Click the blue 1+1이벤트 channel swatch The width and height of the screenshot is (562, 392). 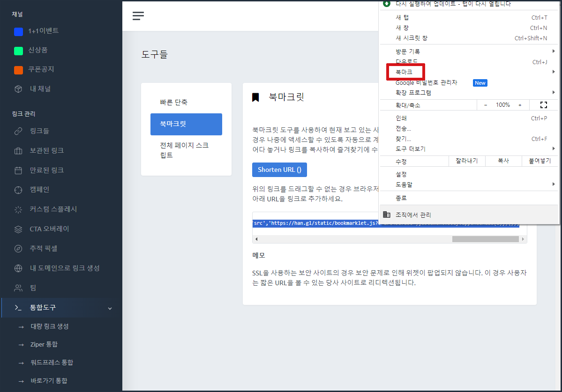click(18, 31)
